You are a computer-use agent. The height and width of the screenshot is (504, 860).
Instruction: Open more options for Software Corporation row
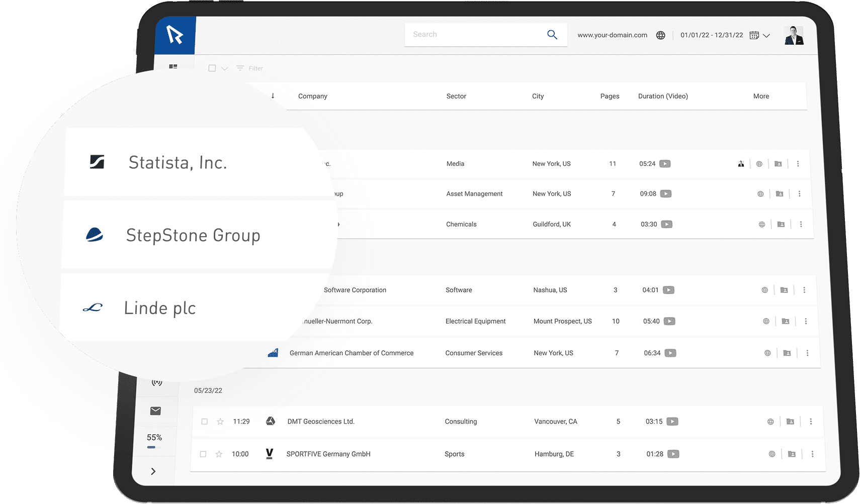point(804,290)
